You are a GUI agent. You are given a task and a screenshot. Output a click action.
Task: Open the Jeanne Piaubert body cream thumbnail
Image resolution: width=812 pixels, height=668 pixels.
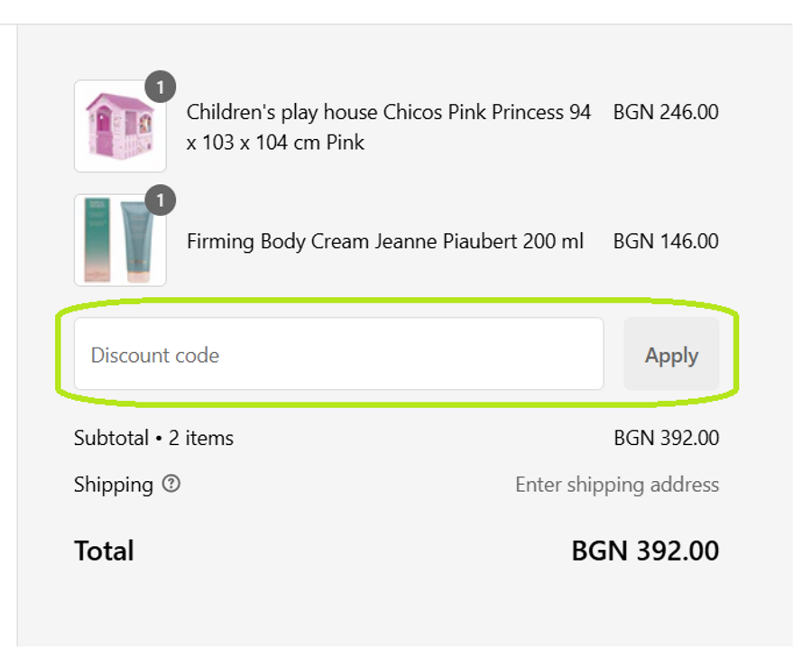[120, 241]
